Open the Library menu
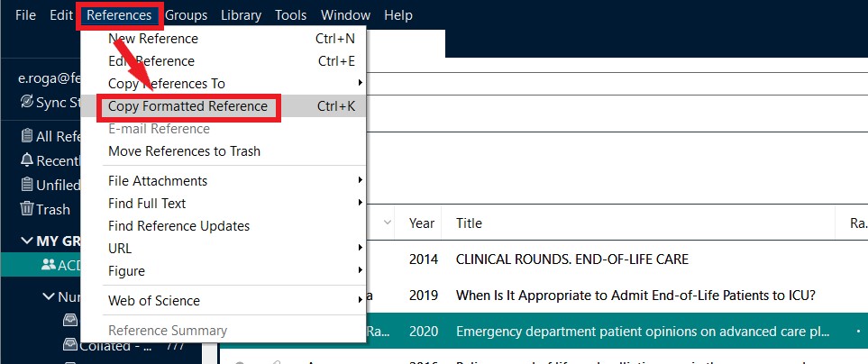The width and height of the screenshot is (868, 364). tap(241, 15)
